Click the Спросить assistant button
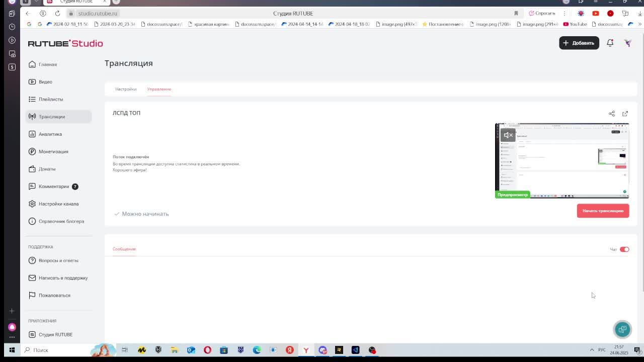Viewport: 644px width, 362px height. pos(542,14)
